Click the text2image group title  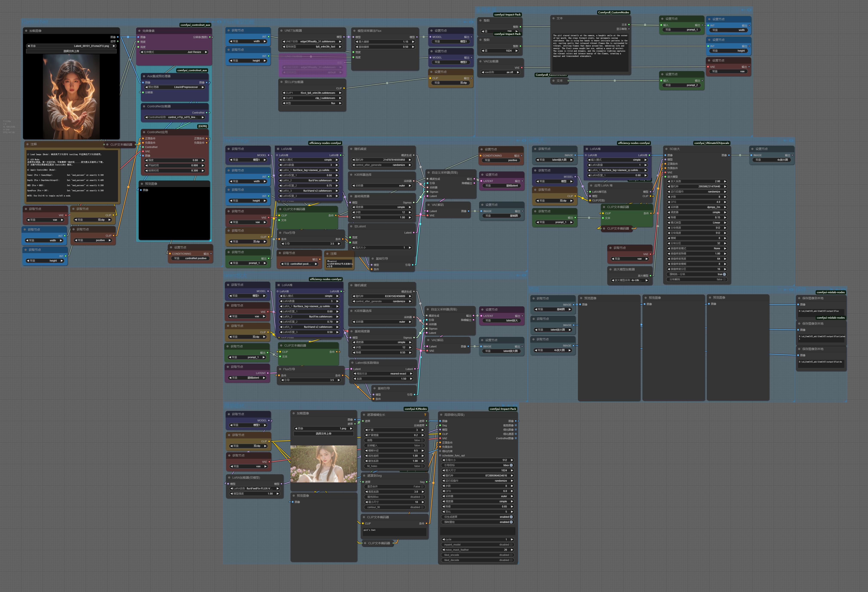(237, 140)
